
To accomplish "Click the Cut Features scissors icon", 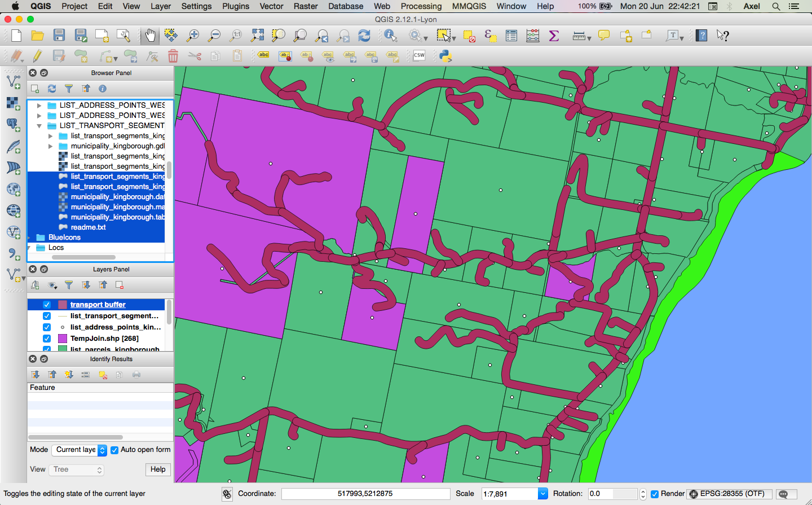I will coord(195,56).
